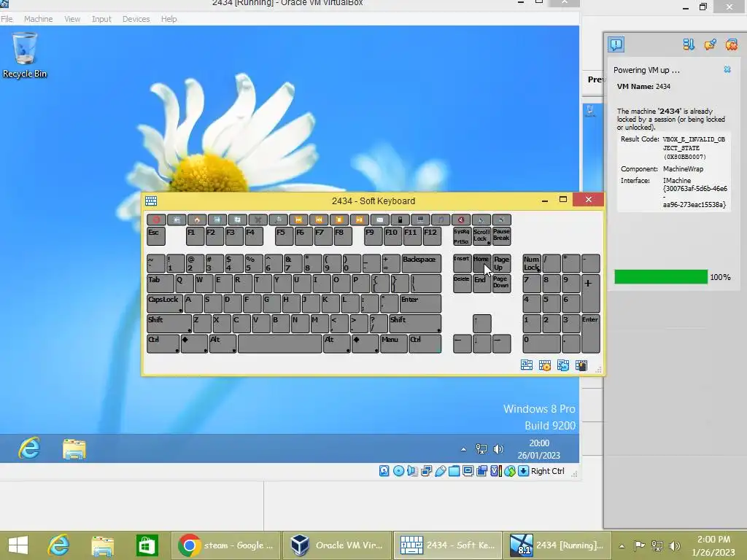Click the guest clock showing 20:00
The image size is (747, 560).
539,449
